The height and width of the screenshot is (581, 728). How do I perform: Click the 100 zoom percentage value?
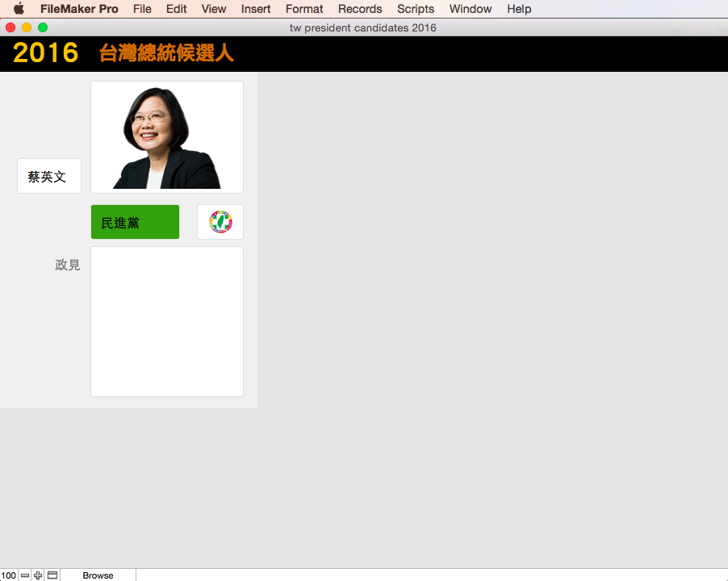[8, 575]
